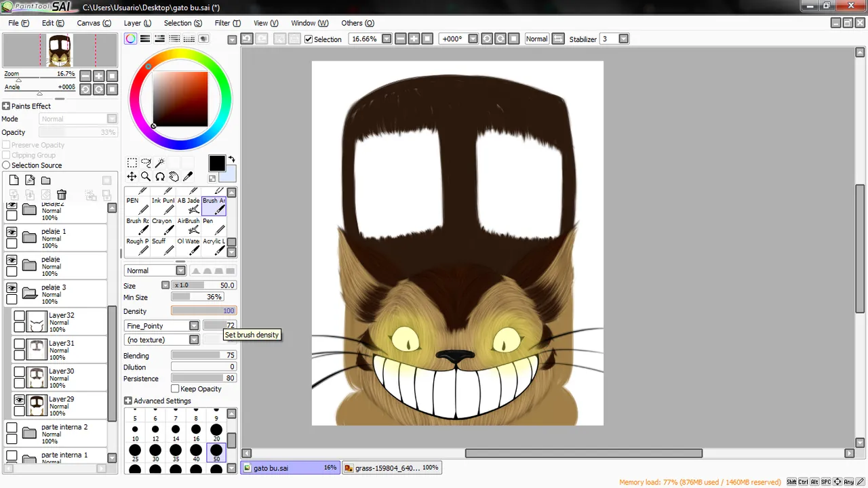Open the Filter menu
Screen dimensions: 868x488
(x=227, y=23)
